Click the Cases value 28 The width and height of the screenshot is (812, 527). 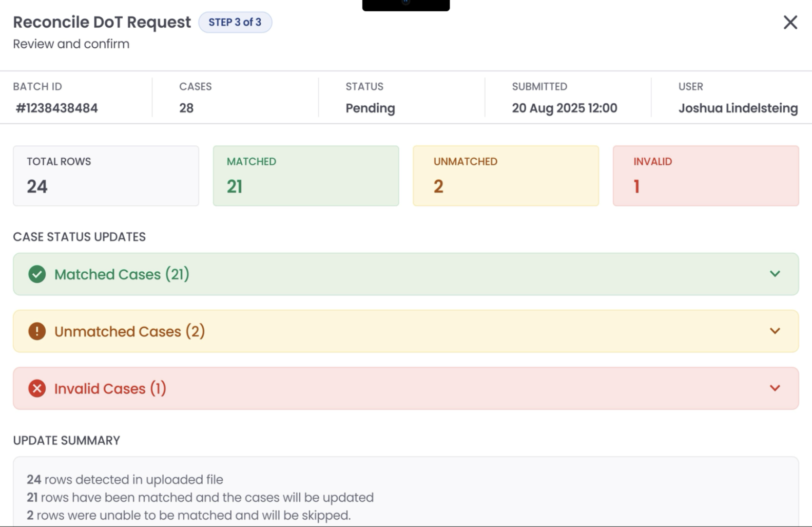coord(186,108)
